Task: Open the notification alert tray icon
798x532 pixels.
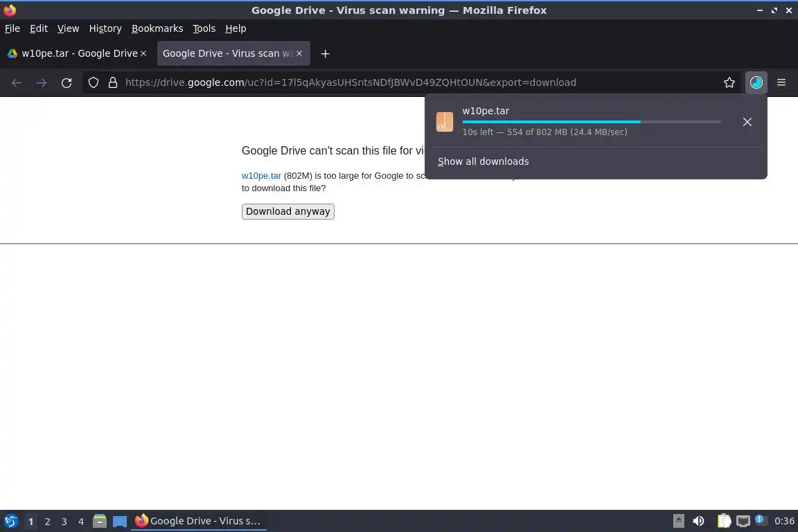Action: click(x=760, y=520)
